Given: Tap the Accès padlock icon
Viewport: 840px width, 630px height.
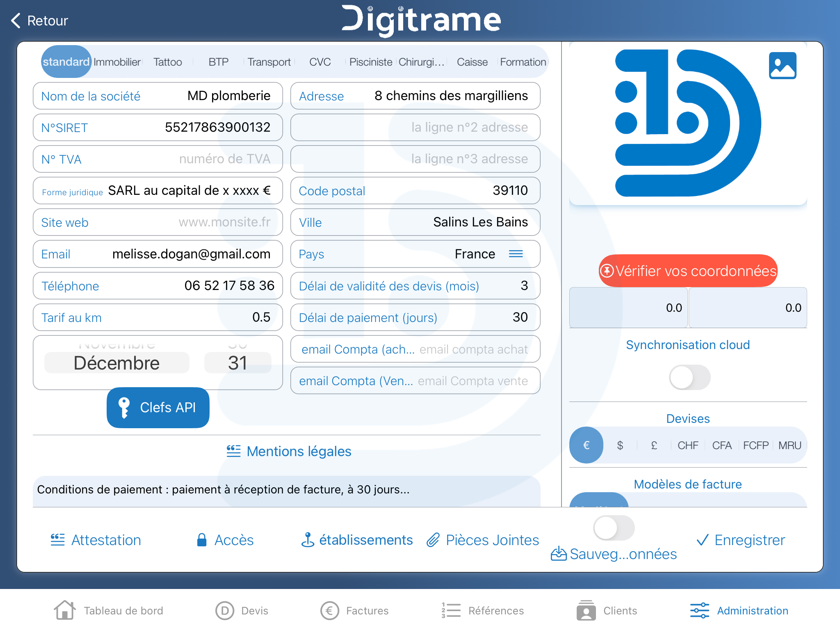Looking at the screenshot, I should coord(201,540).
